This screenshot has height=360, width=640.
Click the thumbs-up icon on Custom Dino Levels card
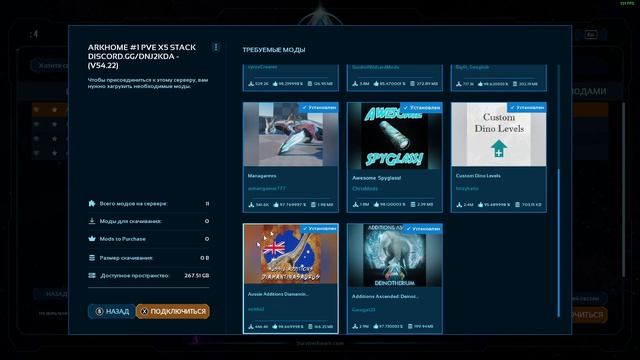479,204
